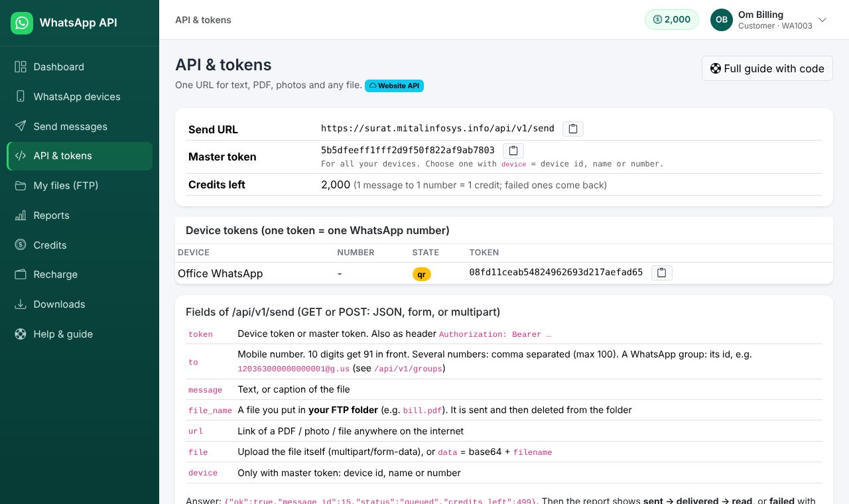Click the NUMBER column header
Viewport: 849px width, 504px height.
(x=356, y=253)
